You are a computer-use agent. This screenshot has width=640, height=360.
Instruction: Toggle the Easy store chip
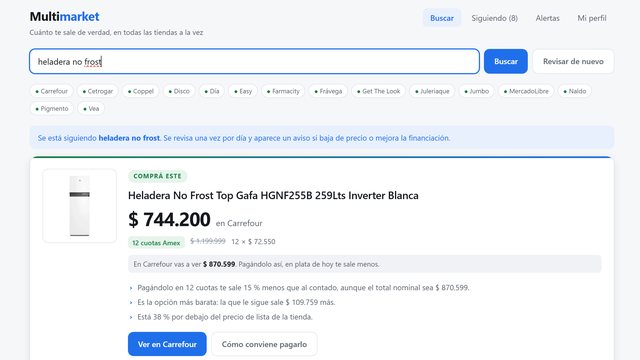(x=243, y=91)
